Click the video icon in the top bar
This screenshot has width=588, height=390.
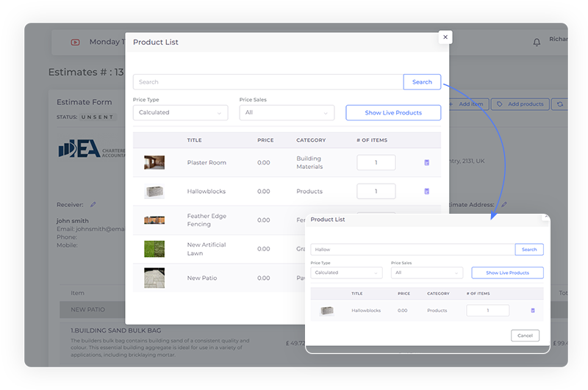coord(75,43)
